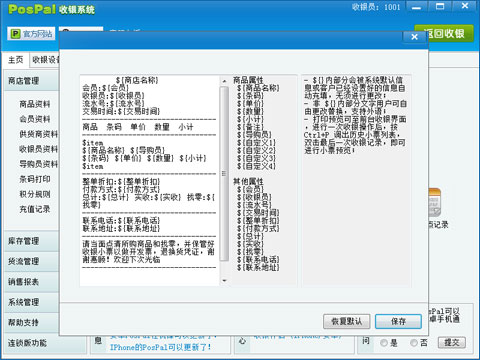This screenshot has height=360, width=480.
Task: Maximize the PosPal window
Action: pyautogui.click(x=440, y=7)
